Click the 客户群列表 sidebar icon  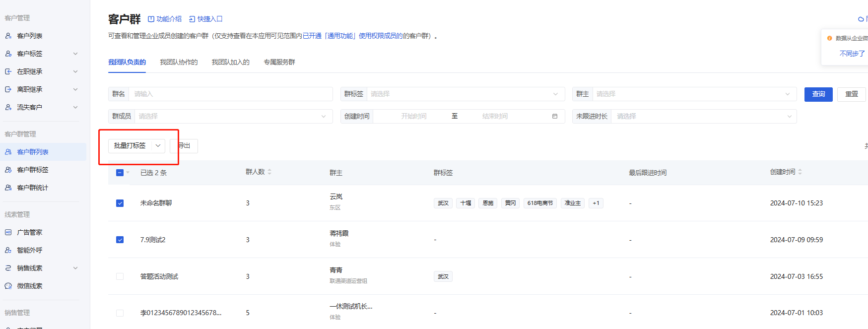coord(8,152)
